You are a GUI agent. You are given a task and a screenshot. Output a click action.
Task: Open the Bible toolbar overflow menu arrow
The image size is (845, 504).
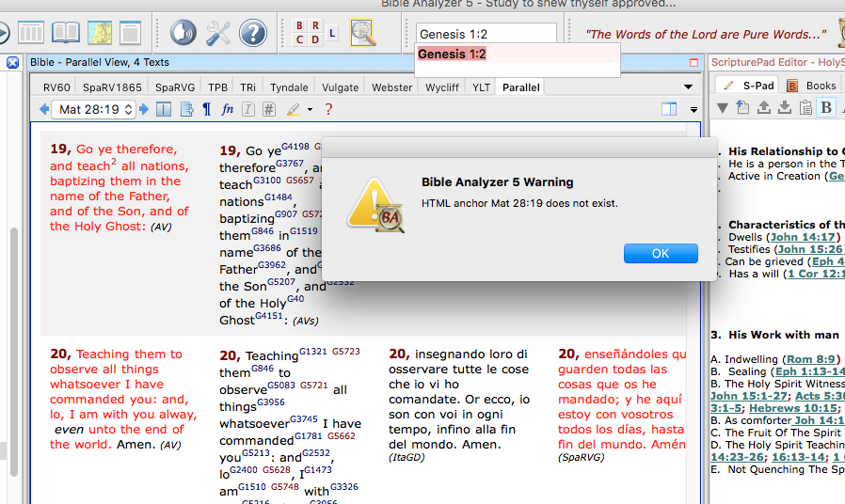(x=694, y=110)
